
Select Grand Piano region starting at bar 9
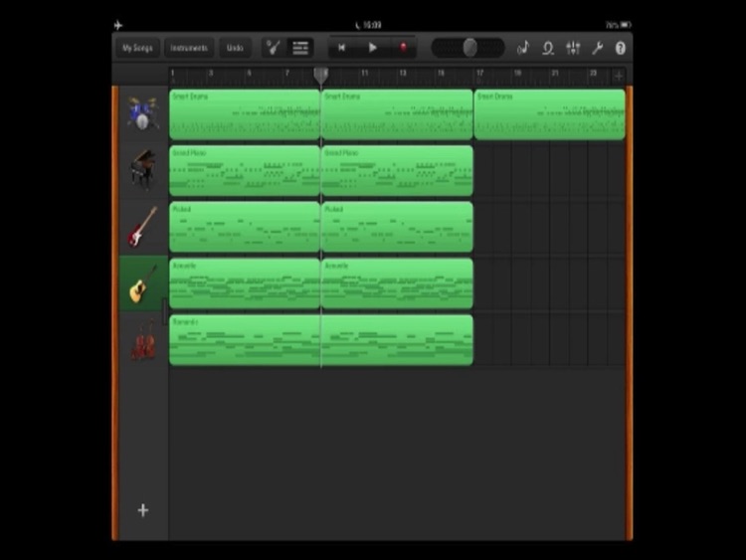(x=397, y=171)
